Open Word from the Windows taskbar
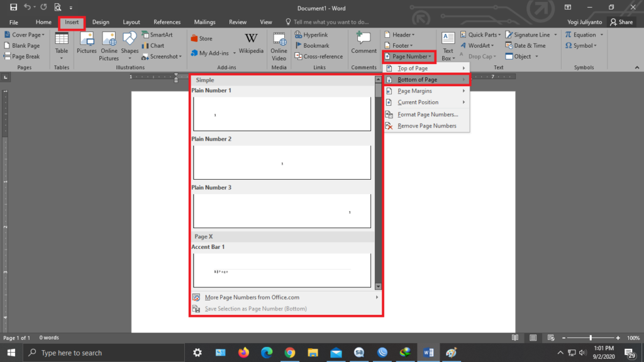Screen dimensions: 644x362 427,353
